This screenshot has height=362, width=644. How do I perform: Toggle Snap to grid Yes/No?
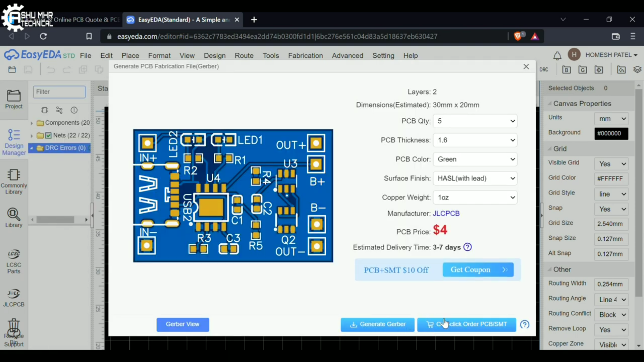pyautogui.click(x=612, y=209)
